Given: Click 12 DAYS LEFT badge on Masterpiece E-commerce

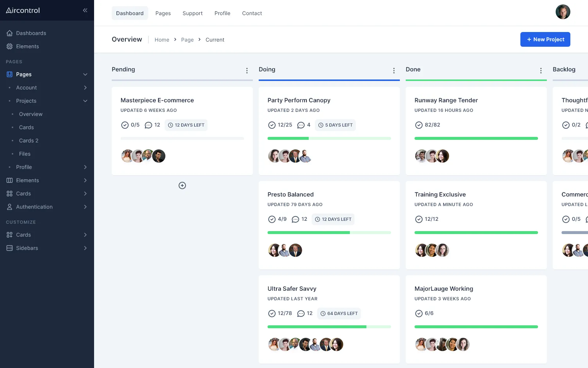Looking at the screenshot, I should (x=186, y=125).
